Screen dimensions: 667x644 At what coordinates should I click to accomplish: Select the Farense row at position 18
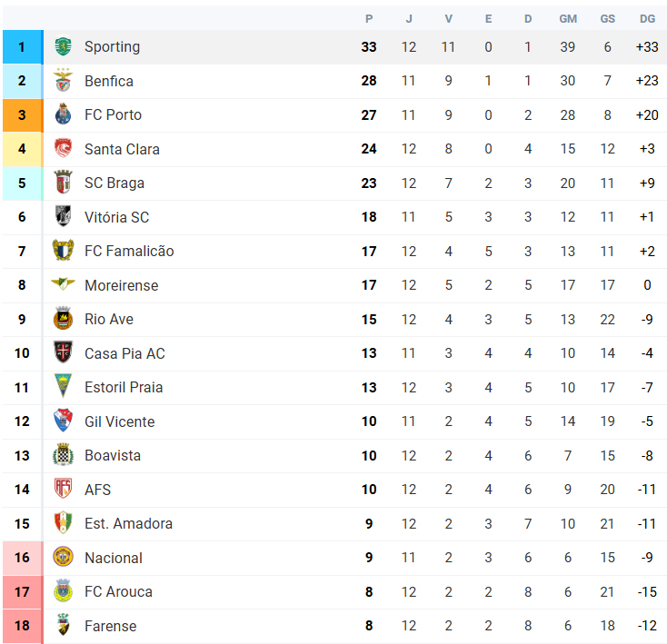coord(334,626)
